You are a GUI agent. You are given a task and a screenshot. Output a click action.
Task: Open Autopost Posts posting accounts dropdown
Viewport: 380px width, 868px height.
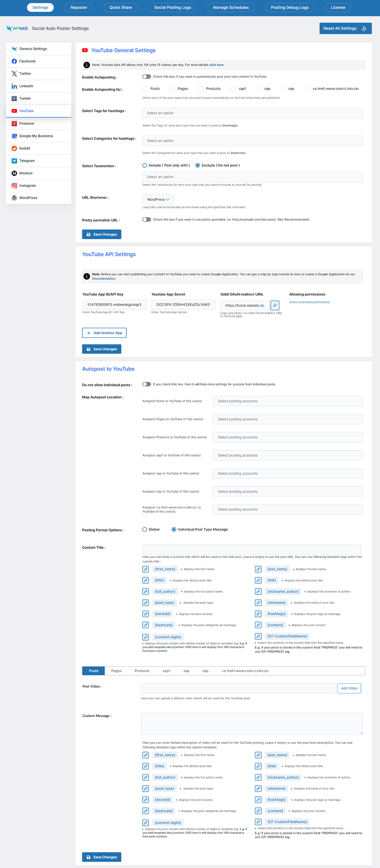click(x=287, y=401)
